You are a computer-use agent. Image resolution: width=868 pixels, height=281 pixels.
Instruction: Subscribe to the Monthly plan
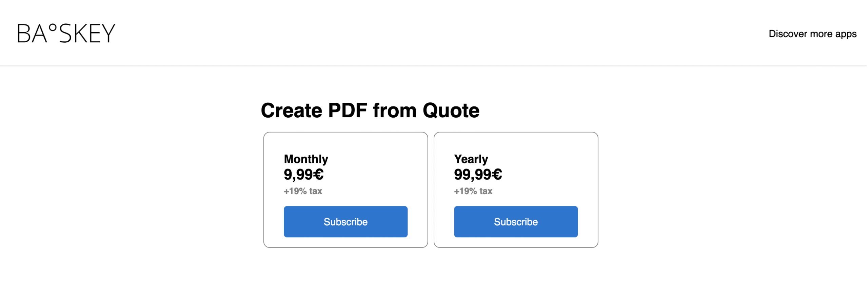[x=346, y=222]
